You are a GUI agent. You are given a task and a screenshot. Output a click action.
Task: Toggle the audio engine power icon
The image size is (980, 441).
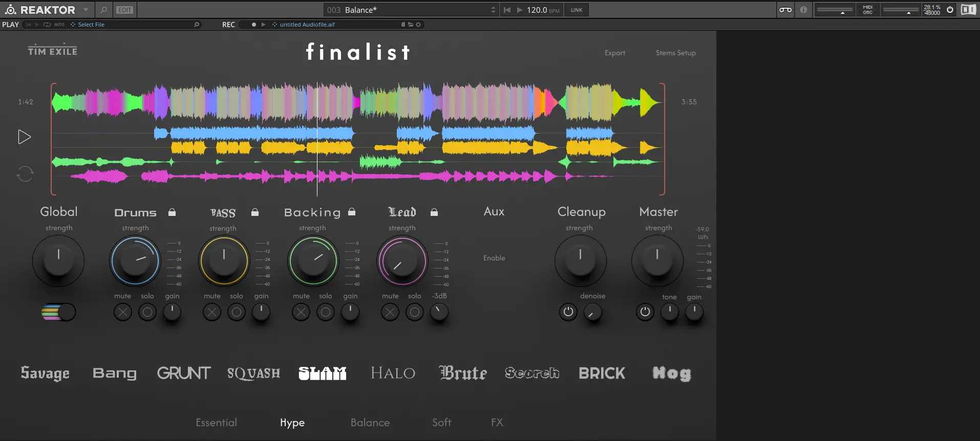[x=950, y=10]
